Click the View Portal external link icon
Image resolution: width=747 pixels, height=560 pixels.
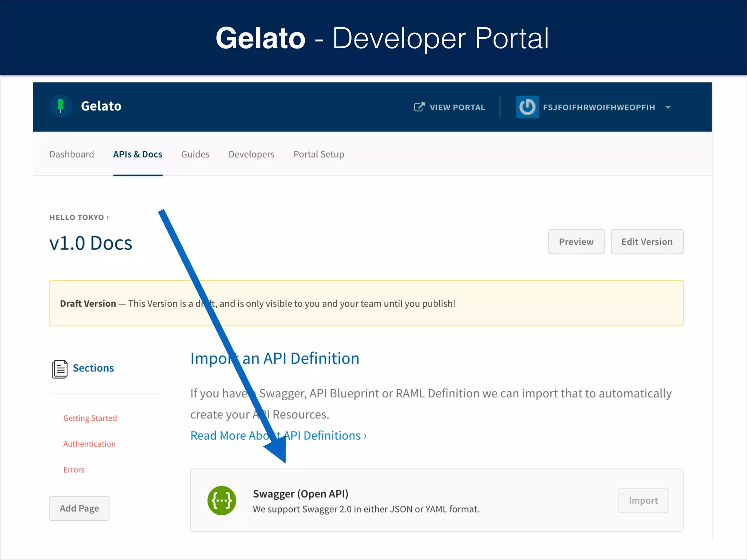[419, 107]
